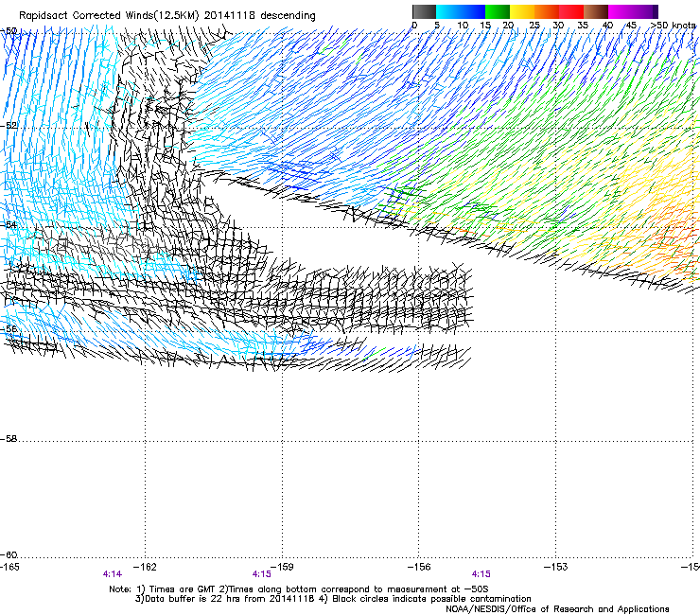
Task: Click the legend label ">50 knots"
Action: pos(673,26)
